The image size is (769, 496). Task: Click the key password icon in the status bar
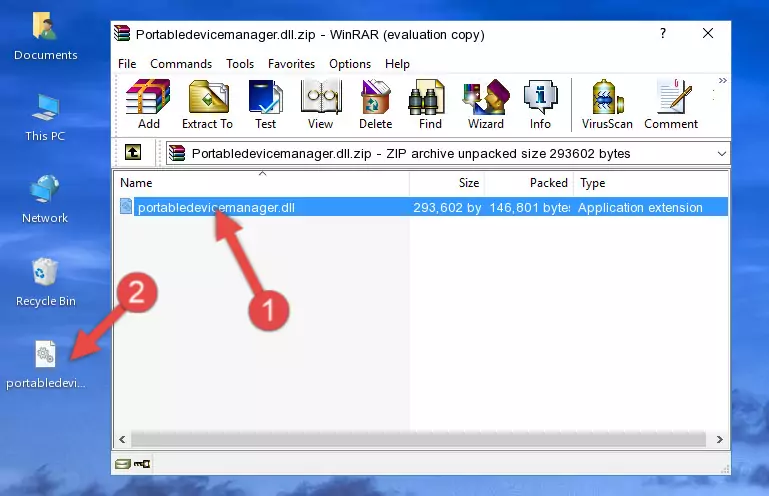[x=142, y=464]
